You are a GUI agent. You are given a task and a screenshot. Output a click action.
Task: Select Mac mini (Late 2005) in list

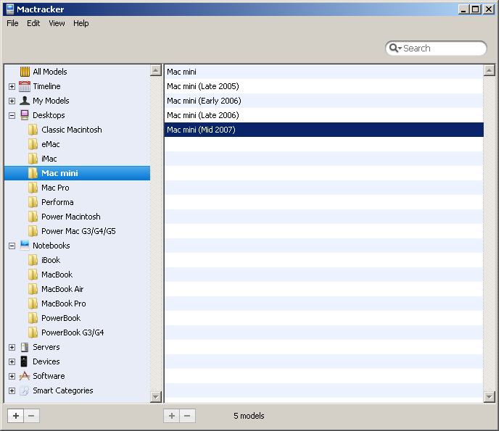(323, 86)
